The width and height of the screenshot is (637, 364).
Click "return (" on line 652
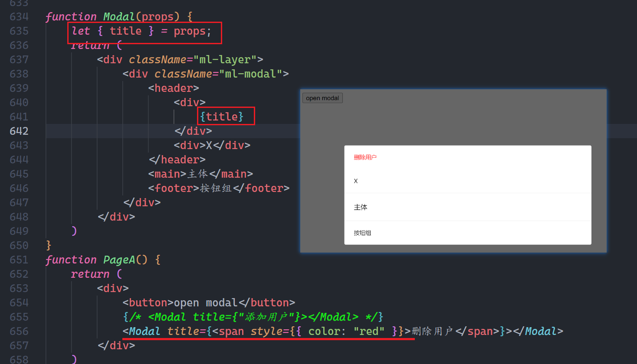click(x=97, y=274)
